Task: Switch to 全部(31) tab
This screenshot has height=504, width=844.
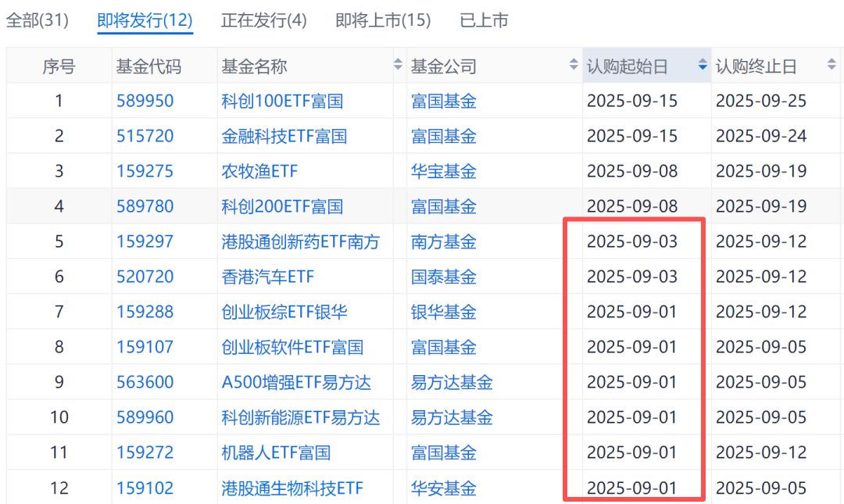Action: (38, 20)
